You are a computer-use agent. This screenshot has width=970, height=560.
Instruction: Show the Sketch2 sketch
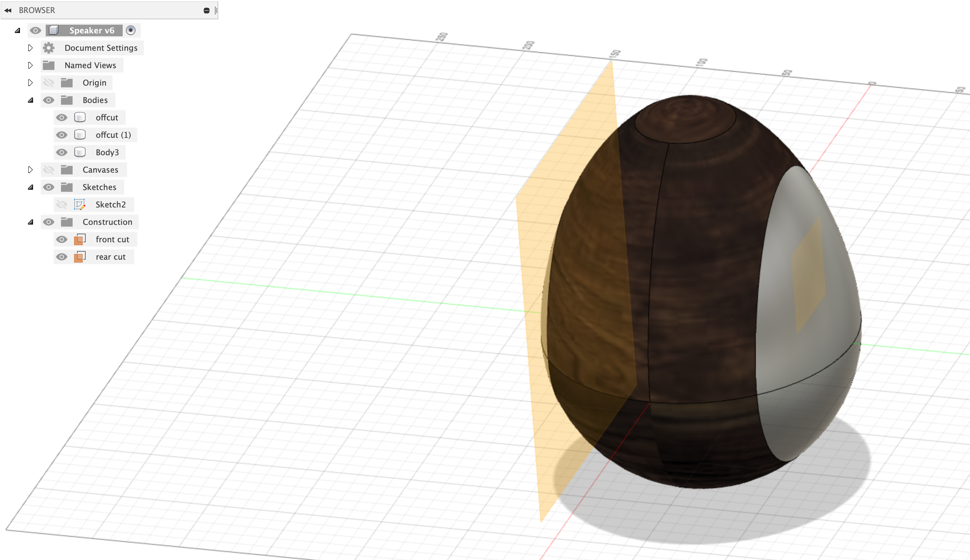click(62, 204)
